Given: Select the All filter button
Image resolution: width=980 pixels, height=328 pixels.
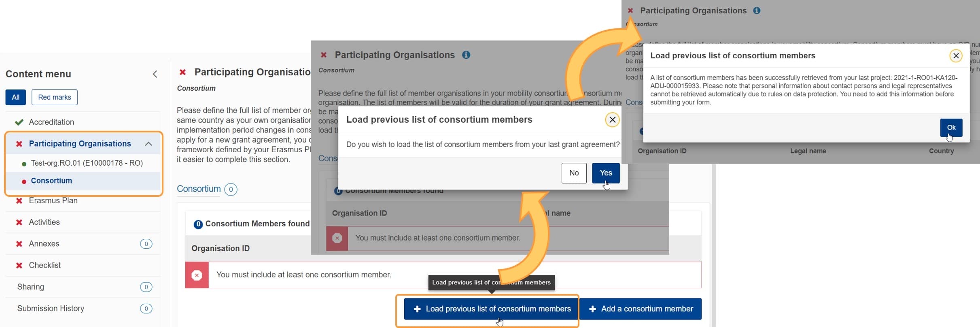Looking at the screenshot, I should (15, 97).
